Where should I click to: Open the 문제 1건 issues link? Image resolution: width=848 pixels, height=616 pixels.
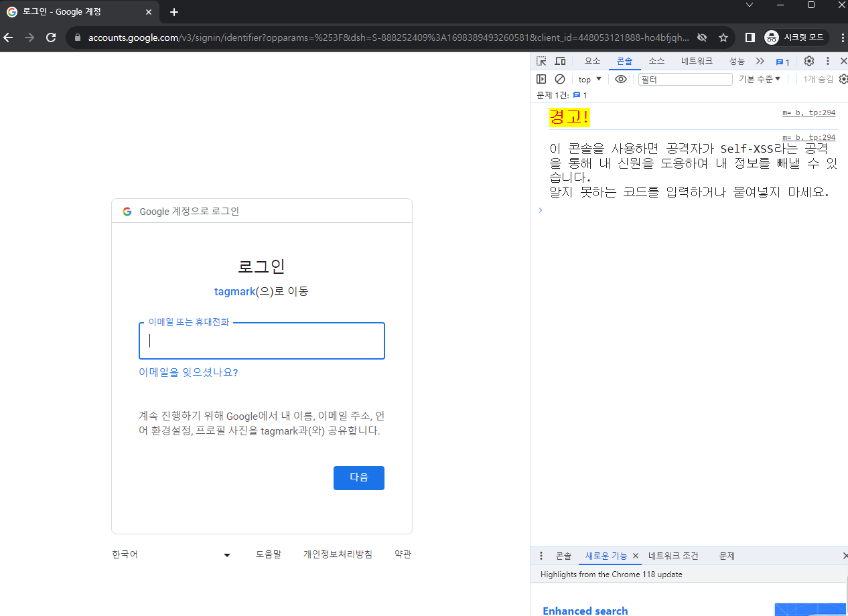pos(562,95)
